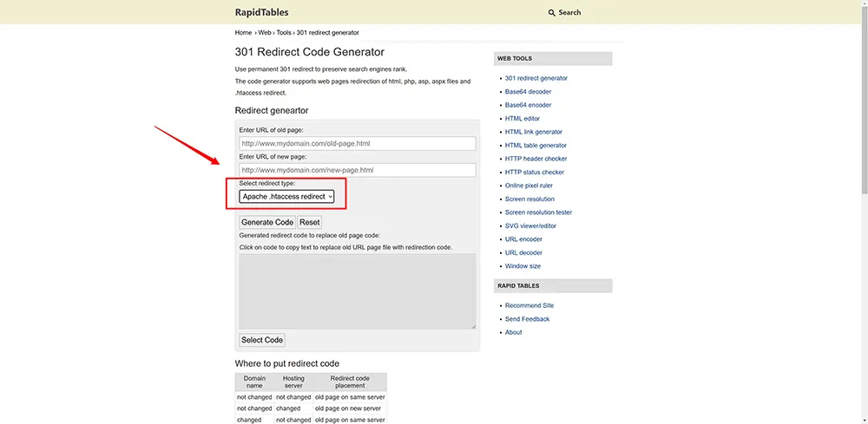
Task: Open the SVG viewer/editor link
Action: coord(530,225)
